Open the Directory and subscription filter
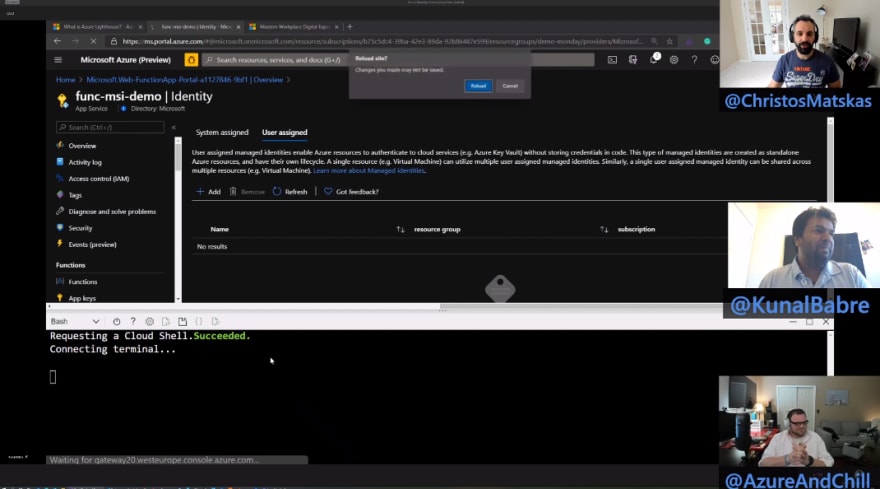Image resolution: width=880 pixels, height=489 pixels. [633, 60]
